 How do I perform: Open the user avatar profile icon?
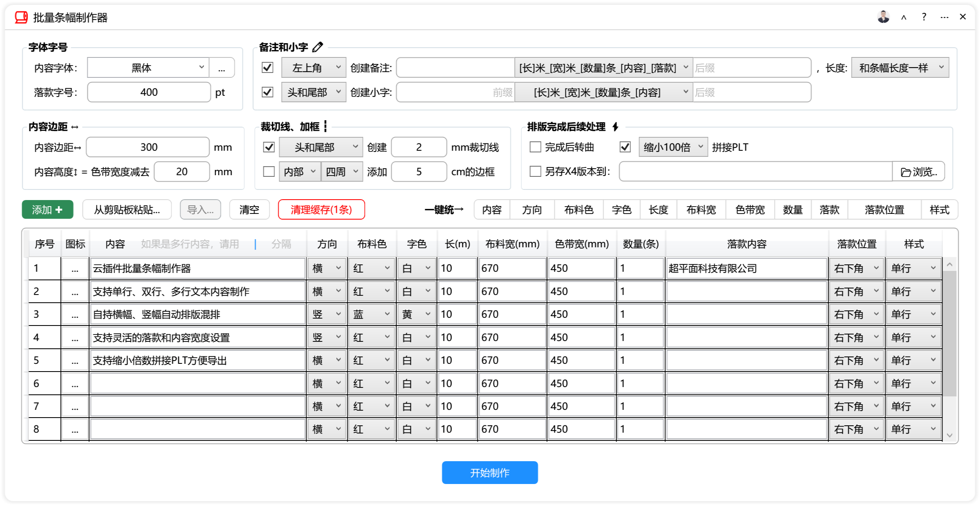[883, 17]
